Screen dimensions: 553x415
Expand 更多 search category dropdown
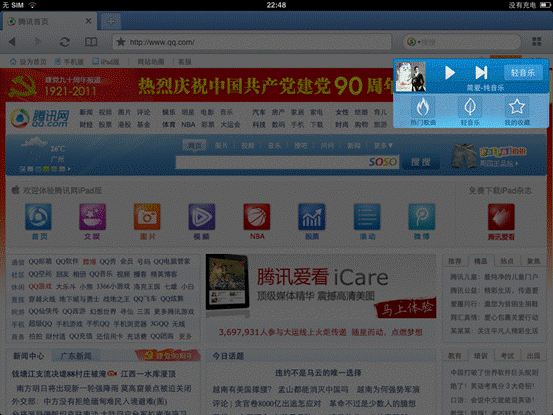(x=383, y=145)
